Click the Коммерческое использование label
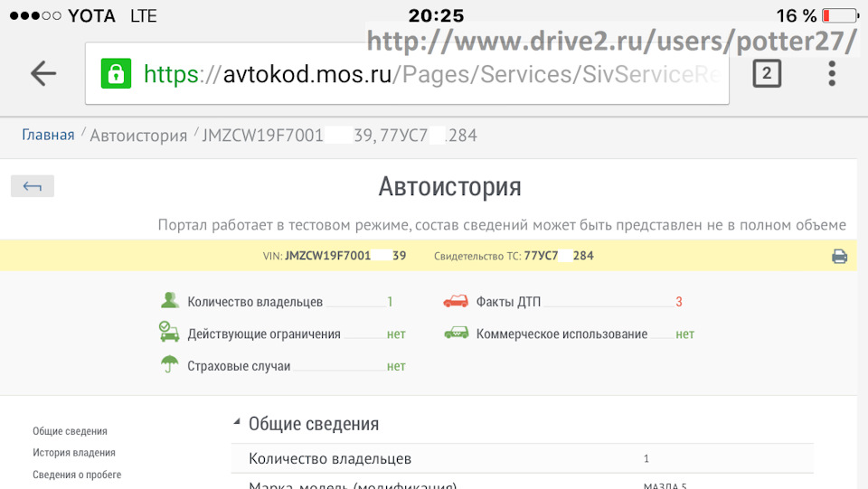Screen dimensions: 868x489 tap(561, 334)
